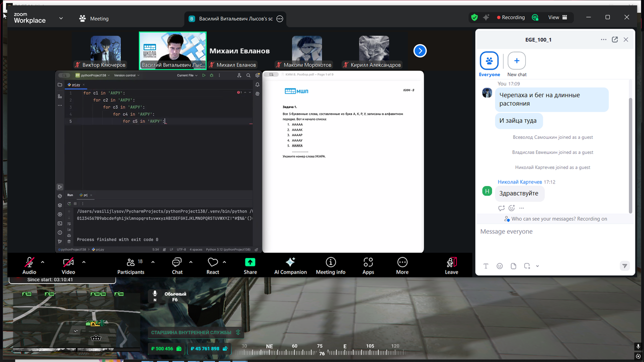Open the Zoom Workplace dropdown arrow

point(61,18)
